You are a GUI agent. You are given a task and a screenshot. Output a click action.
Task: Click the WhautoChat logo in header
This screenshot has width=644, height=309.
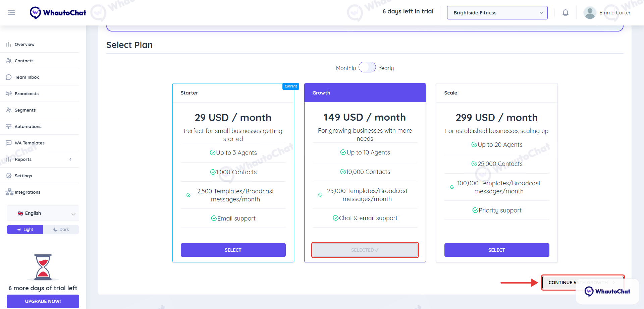pyautogui.click(x=58, y=13)
